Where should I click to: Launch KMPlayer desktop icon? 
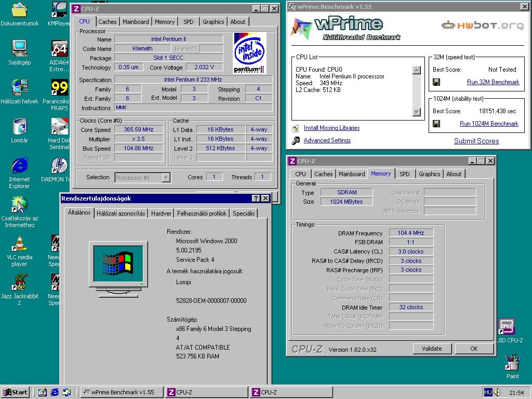[59, 10]
